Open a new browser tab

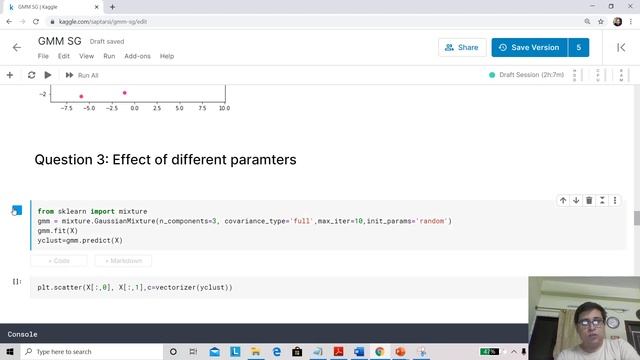pos(112,7)
